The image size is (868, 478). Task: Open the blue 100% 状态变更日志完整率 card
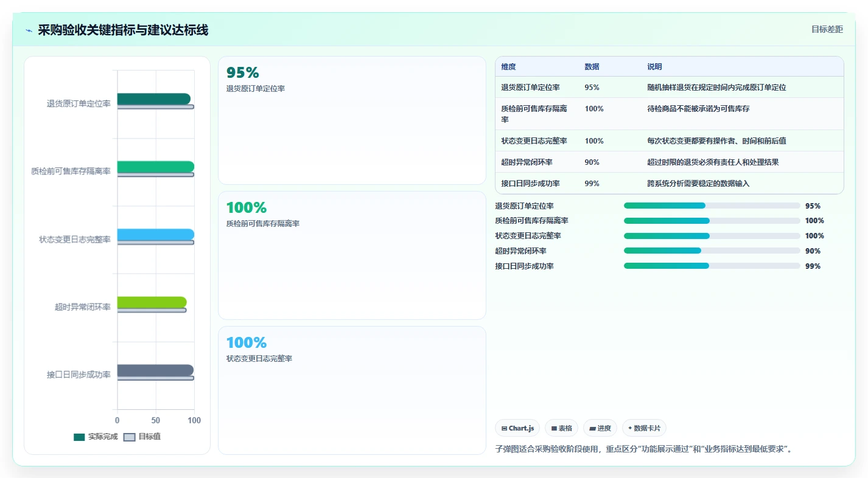point(352,390)
